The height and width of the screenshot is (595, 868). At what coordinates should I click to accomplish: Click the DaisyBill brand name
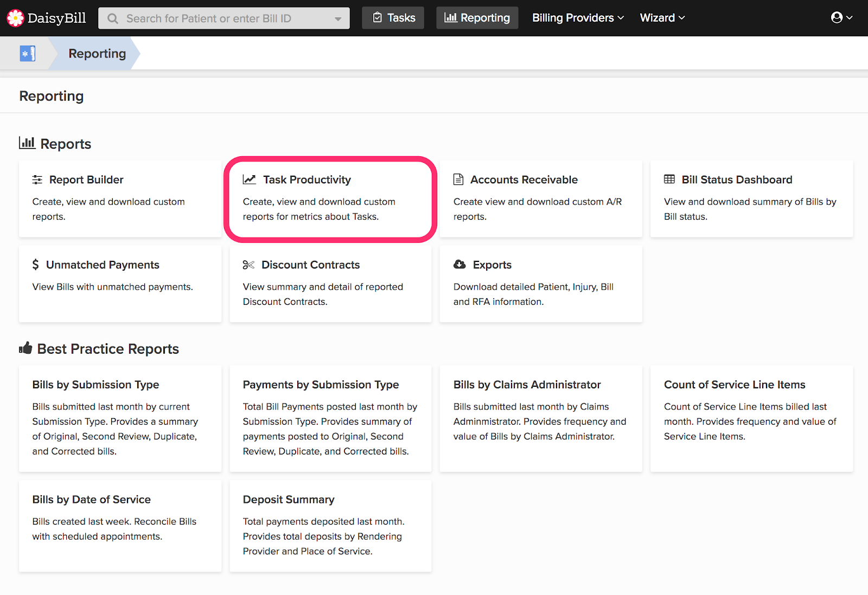pyautogui.click(x=56, y=18)
